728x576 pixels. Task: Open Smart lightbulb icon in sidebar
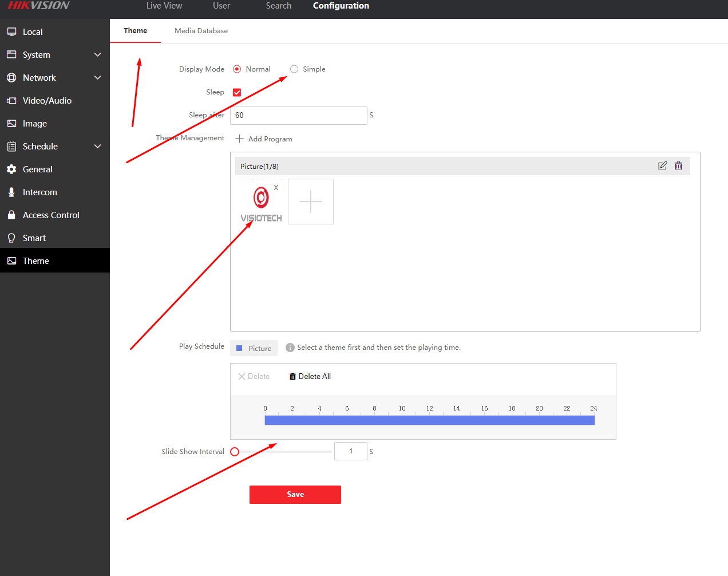tap(11, 238)
